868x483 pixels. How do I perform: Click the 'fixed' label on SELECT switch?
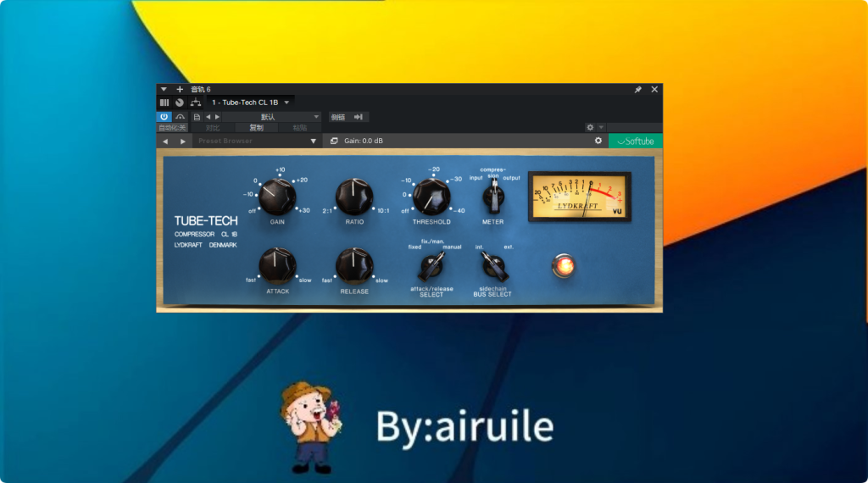[415, 247]
